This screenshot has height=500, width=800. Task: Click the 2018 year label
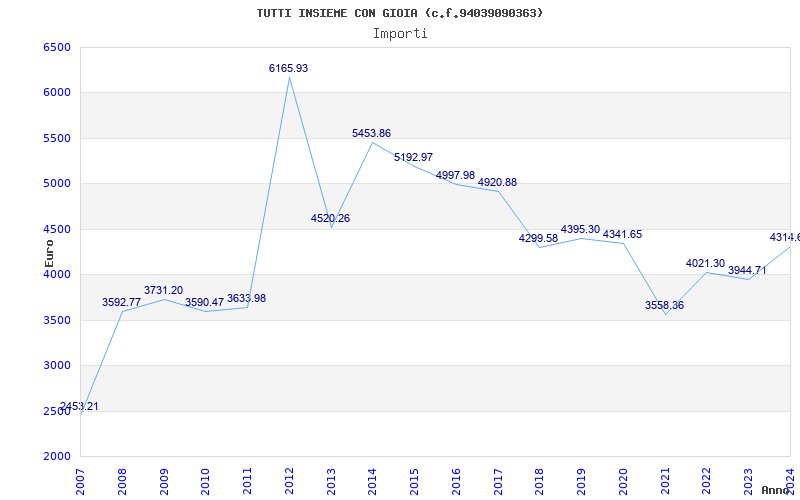[540, 482]
